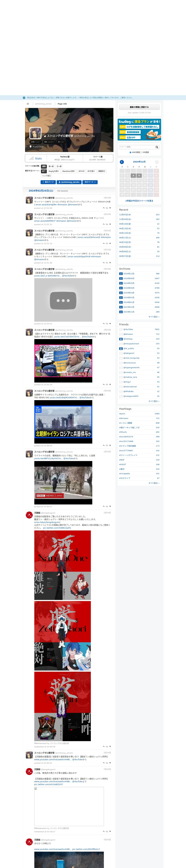Show 全て tweets filter
The width and height of the screenshot is (186, 868).
click(44, 171)
